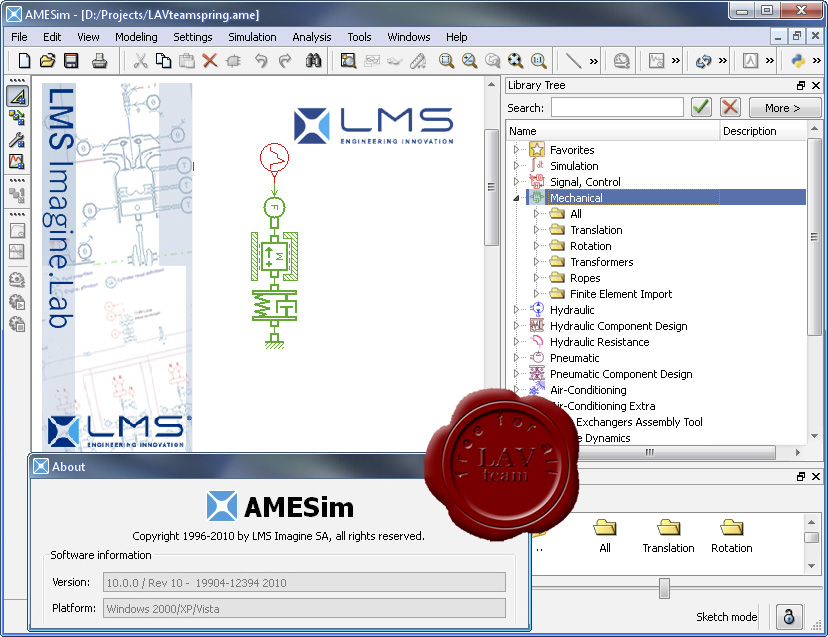828x637 pixels.
Task: Select the green force converter F component
Action: point(275,207)
